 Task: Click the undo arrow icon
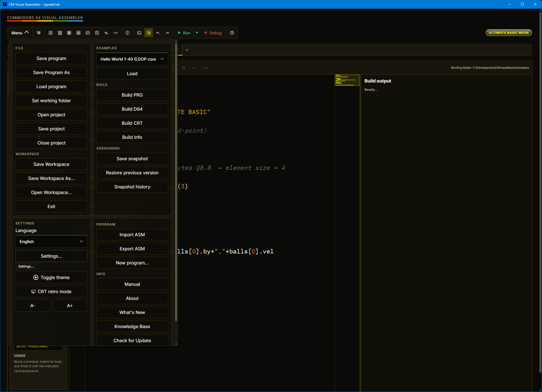tap(158, 33)
